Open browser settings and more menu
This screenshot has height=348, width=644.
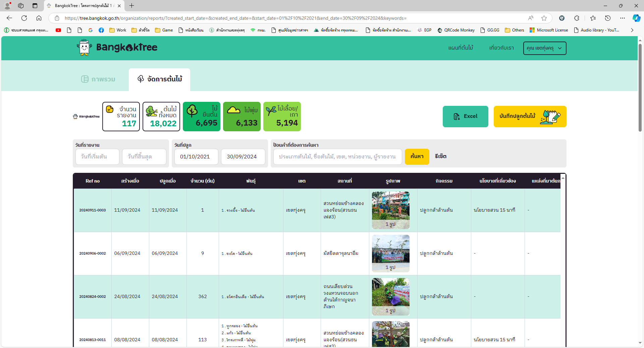623,18
